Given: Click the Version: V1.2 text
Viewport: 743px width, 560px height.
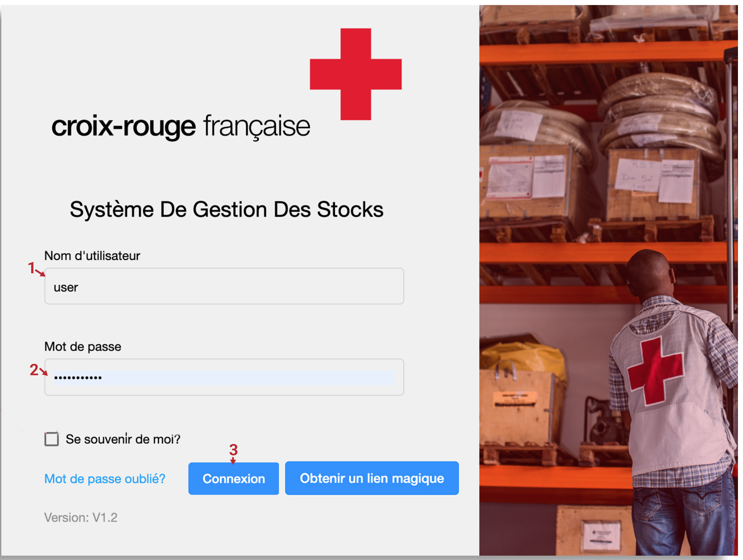Looking at the screenshot, I should 80,517.
